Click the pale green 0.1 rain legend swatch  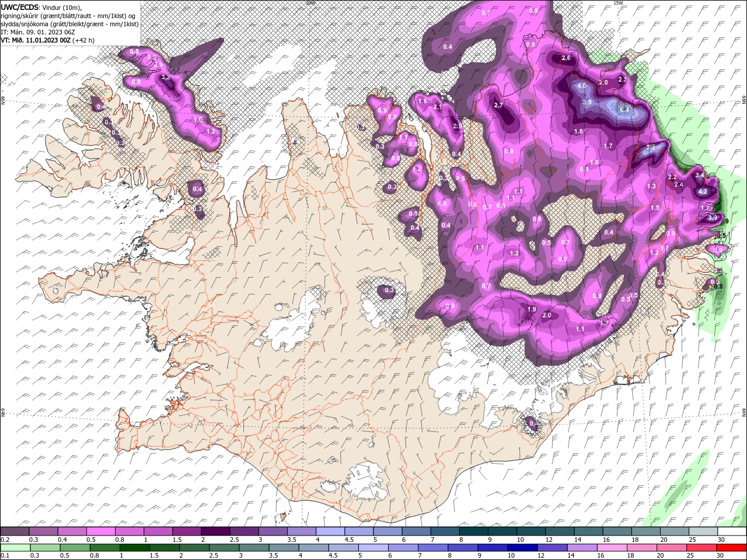click(15, 548)
